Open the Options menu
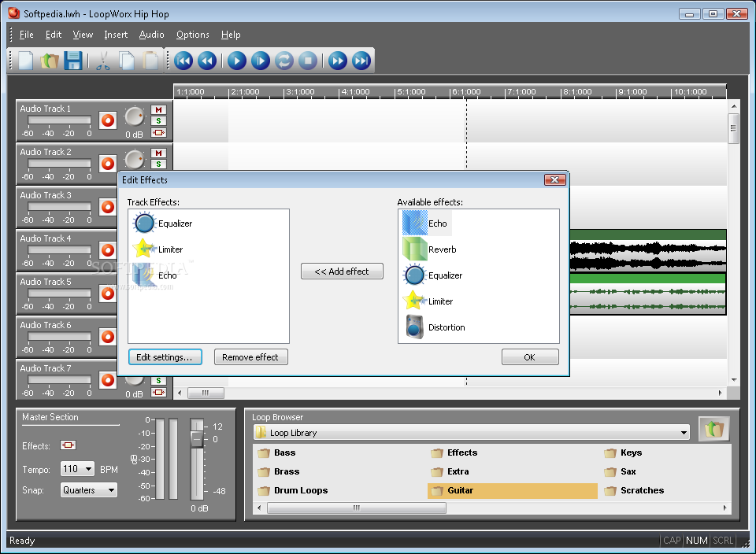Image resolution: width=756 pixels, height=554 pixels. tap(193, 35)
